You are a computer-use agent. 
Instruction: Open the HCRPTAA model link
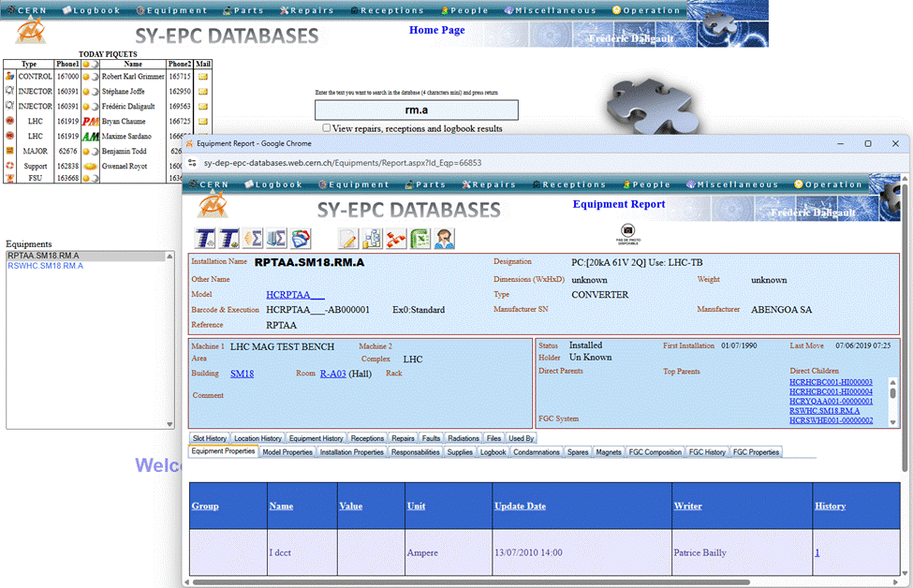point(295,294)
